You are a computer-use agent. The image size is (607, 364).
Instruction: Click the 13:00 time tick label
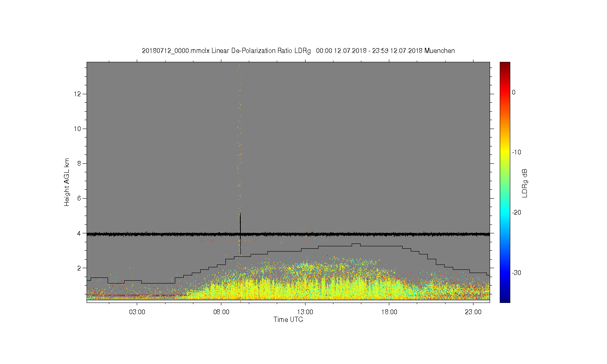pyautogui.click(x=305, y=312)
